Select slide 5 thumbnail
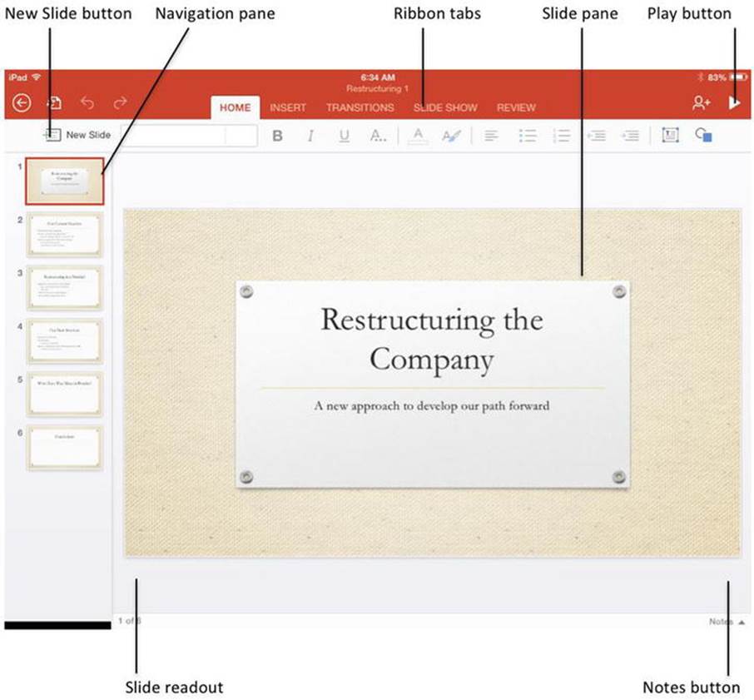Image resolution: width=754 pixels, height=700 pixels. pyautogui.click(x=64, y=395)
